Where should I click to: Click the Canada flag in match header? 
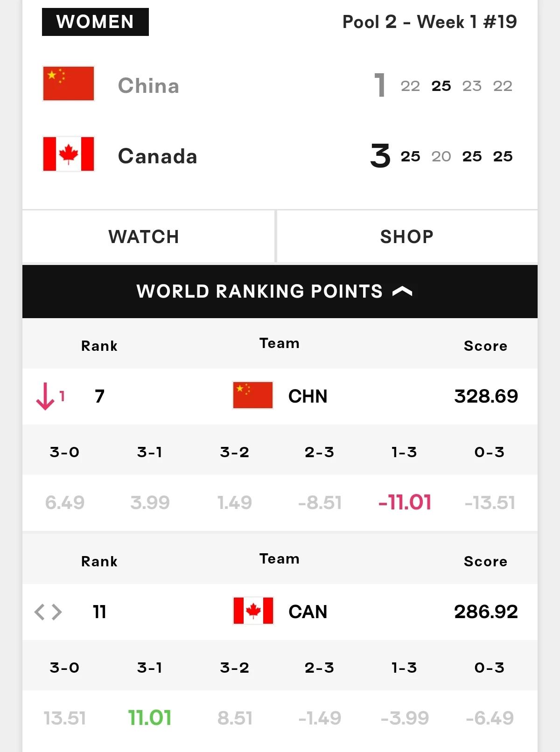[x=69, y=154]
